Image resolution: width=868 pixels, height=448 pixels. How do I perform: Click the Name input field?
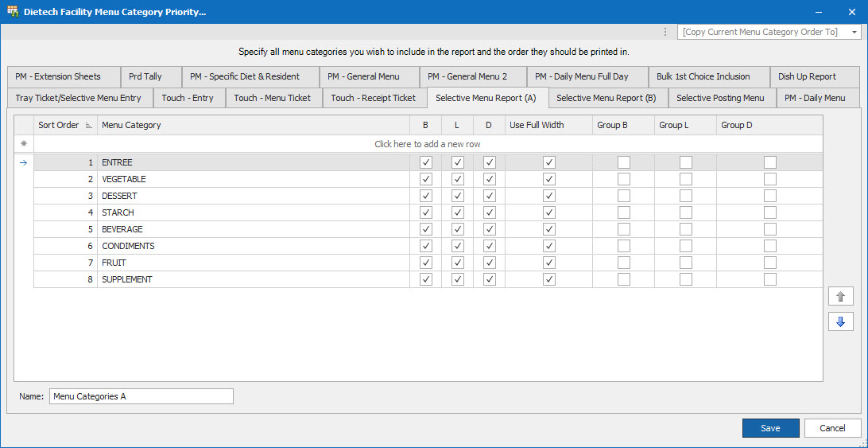tap(141, 396)
